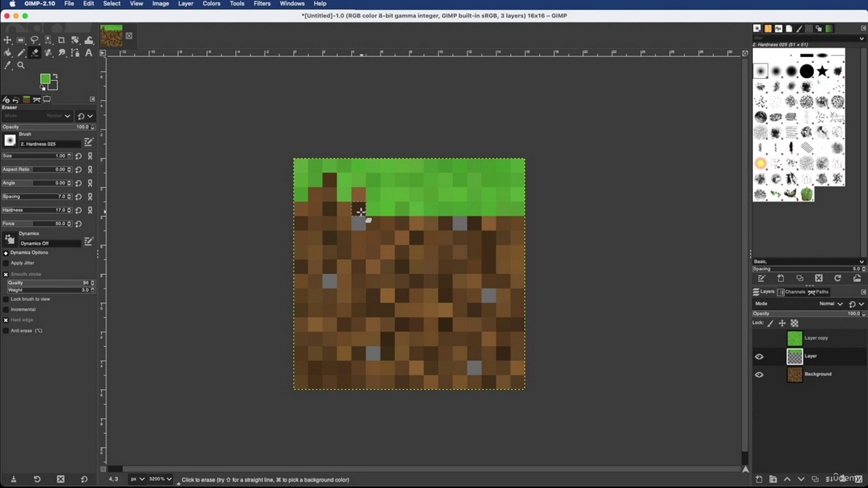Open the Layer menu
The width and height of the screenshot is (868, 488).
coord(186,4)
